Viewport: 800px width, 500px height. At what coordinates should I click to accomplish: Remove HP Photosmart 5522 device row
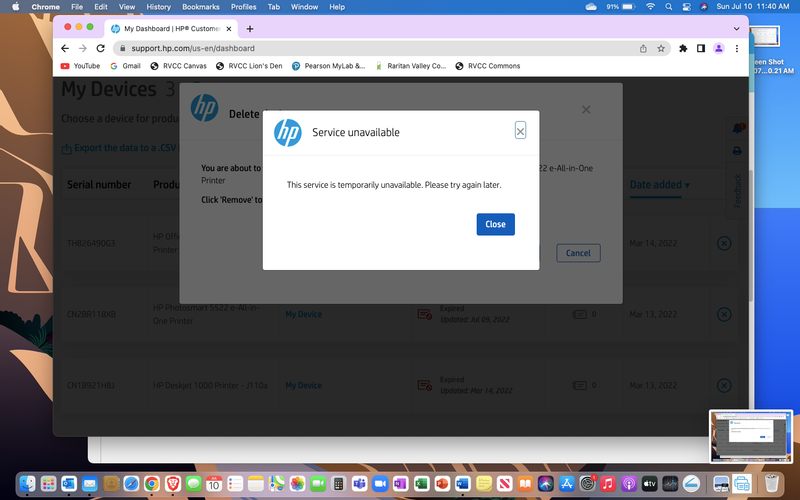point(724,314)
